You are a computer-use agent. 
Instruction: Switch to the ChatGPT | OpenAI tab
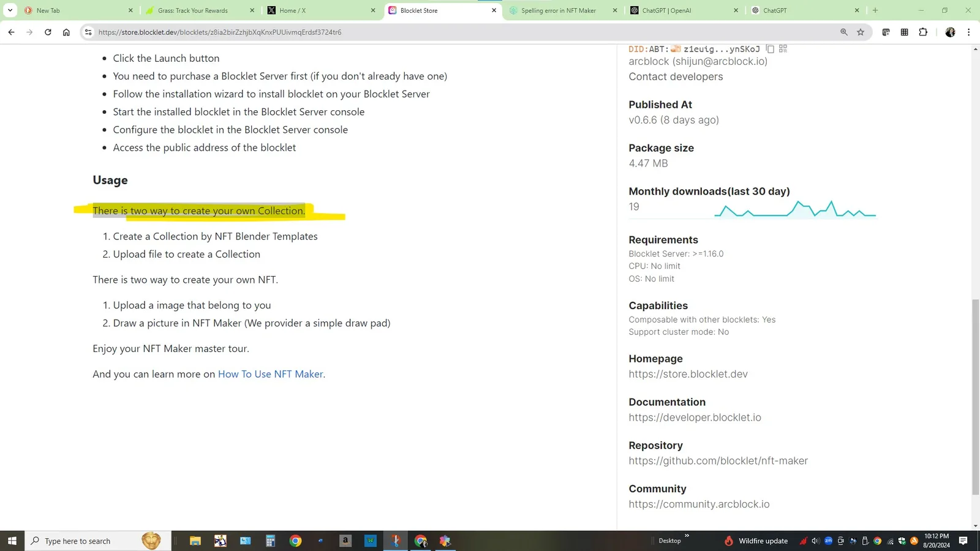pyautogui.click(x=685, y=10)
